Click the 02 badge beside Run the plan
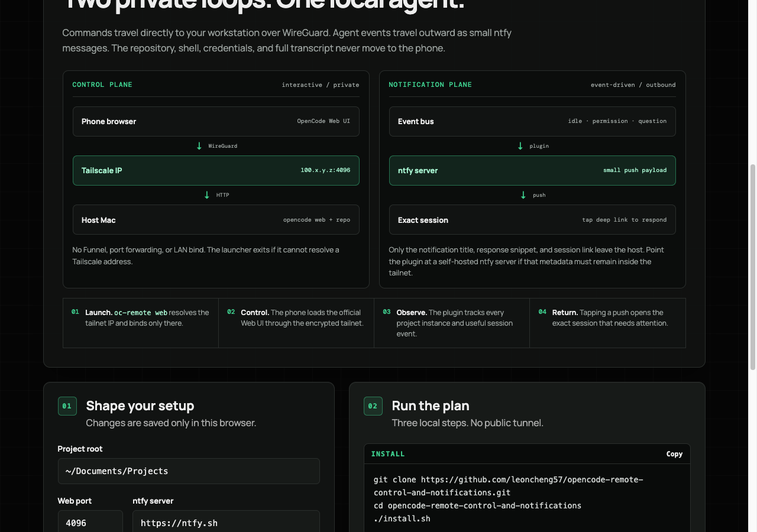The width and height of the screenshot is (757, 532). click(x=373, y=406)
